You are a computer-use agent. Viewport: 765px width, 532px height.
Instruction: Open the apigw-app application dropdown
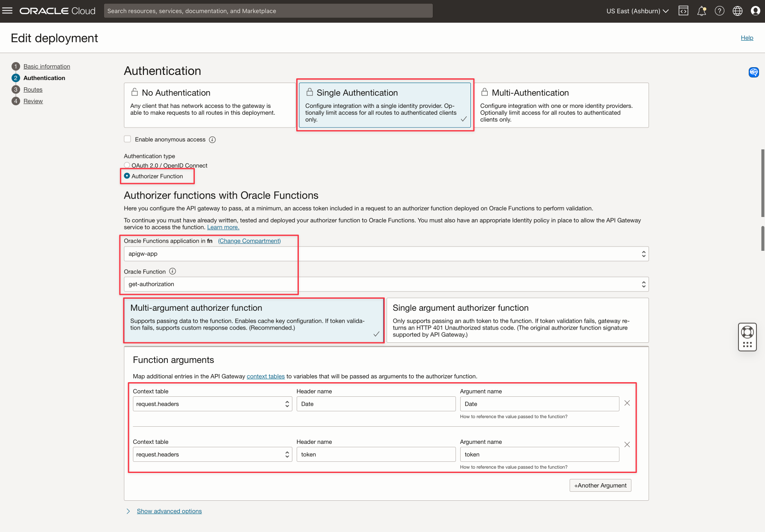(386, 254)
